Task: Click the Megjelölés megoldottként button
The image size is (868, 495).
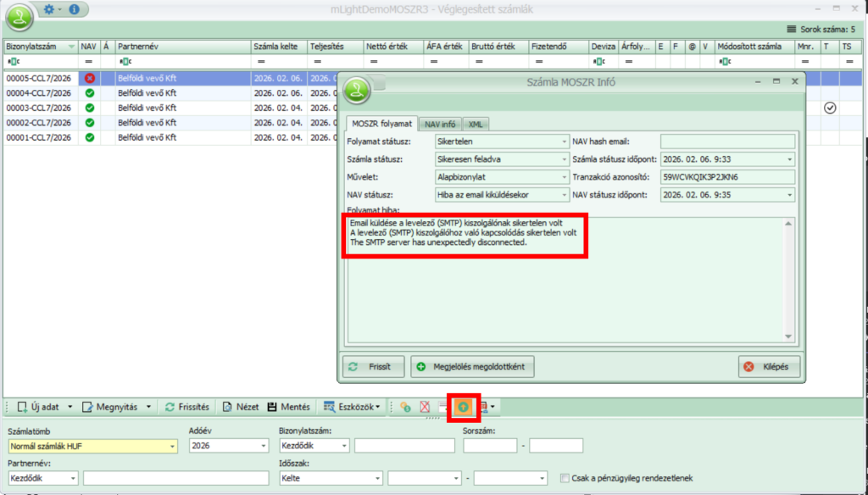Action: [x=472, y=367]
